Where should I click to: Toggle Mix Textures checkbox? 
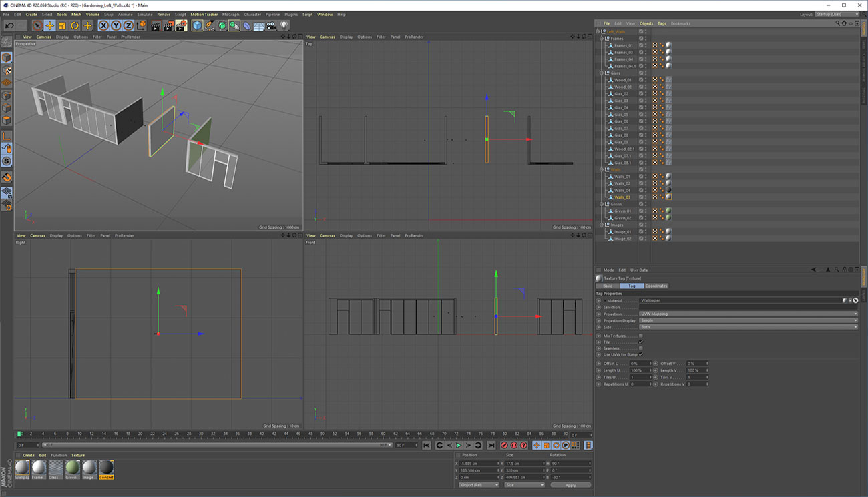[641, 336]
